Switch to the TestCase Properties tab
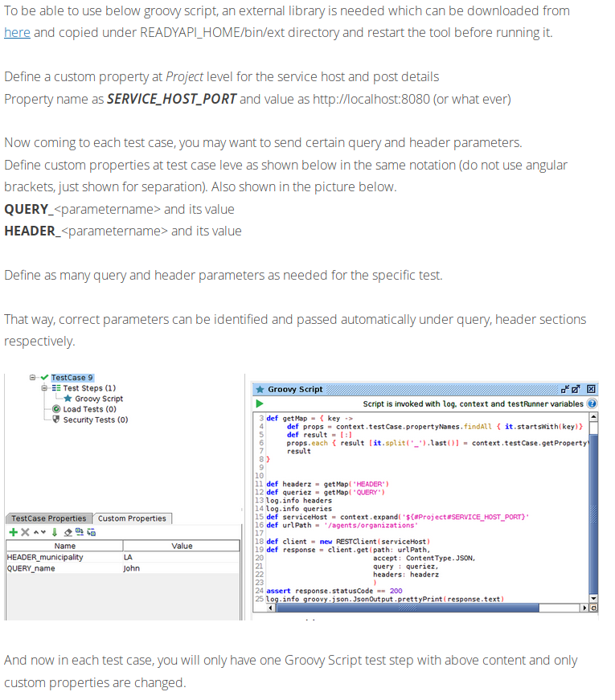 (49, 518)
